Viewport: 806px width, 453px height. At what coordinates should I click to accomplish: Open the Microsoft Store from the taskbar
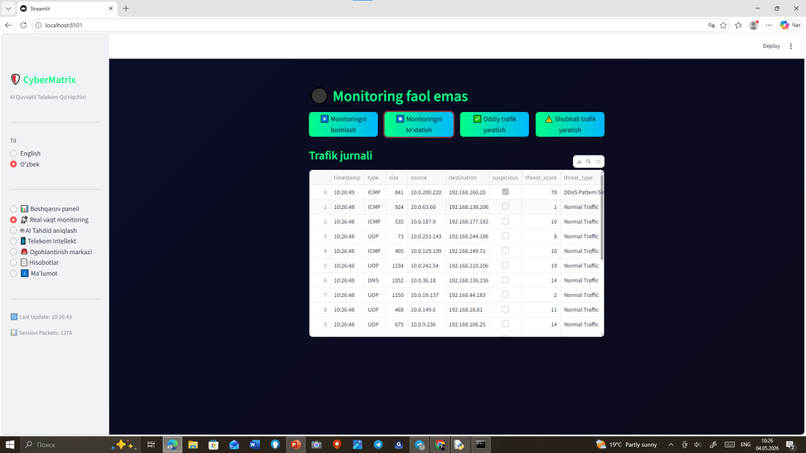tap(213, 444)
